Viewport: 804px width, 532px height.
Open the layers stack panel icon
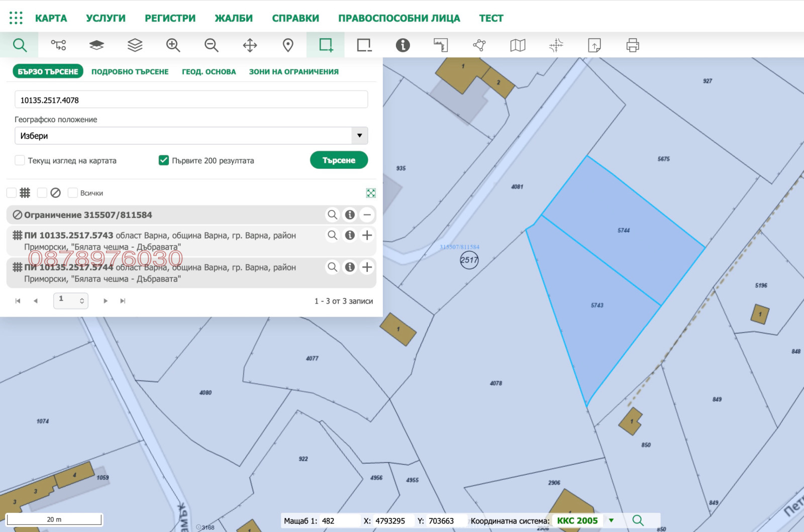135,45
